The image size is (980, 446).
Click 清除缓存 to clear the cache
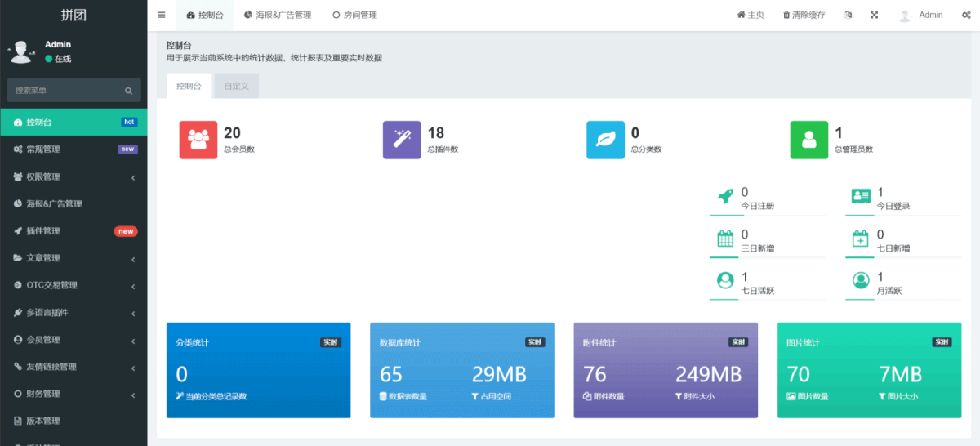(804, 15)
